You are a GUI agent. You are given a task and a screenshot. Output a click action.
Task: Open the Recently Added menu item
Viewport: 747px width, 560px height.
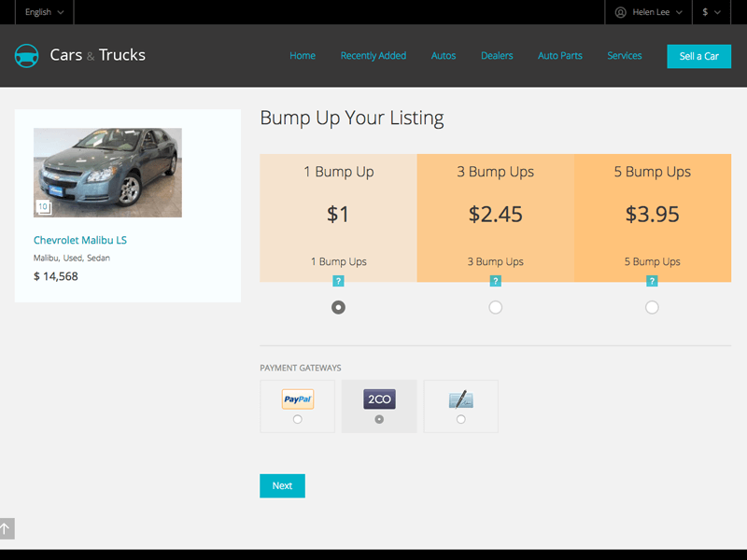(x=373, y=56)
